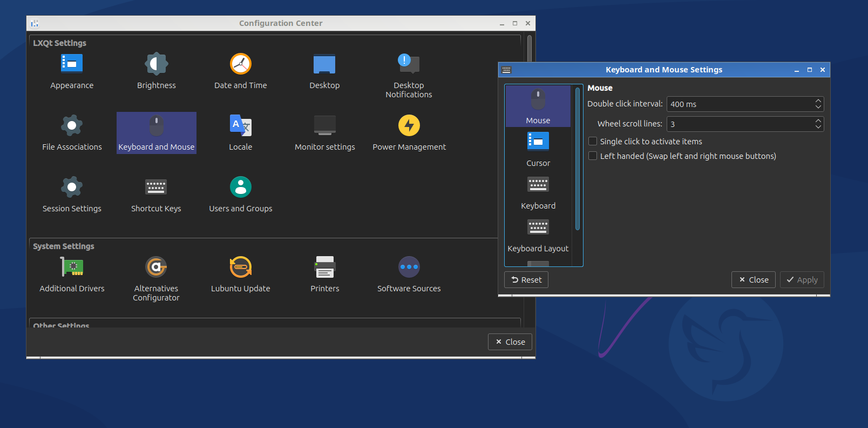
Task: Open Users and Groups
Action: [x=240, y=194]
